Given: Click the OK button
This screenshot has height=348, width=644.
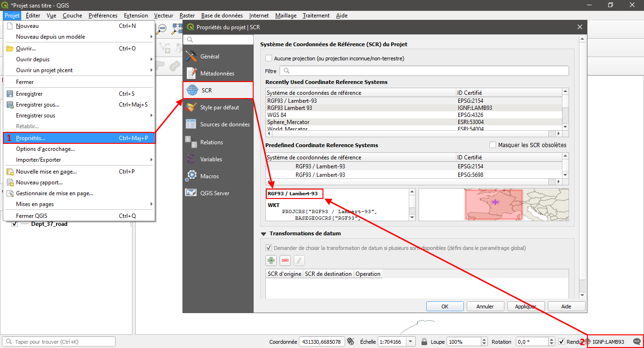Looking at the screenshot, I should click(445, 307).
